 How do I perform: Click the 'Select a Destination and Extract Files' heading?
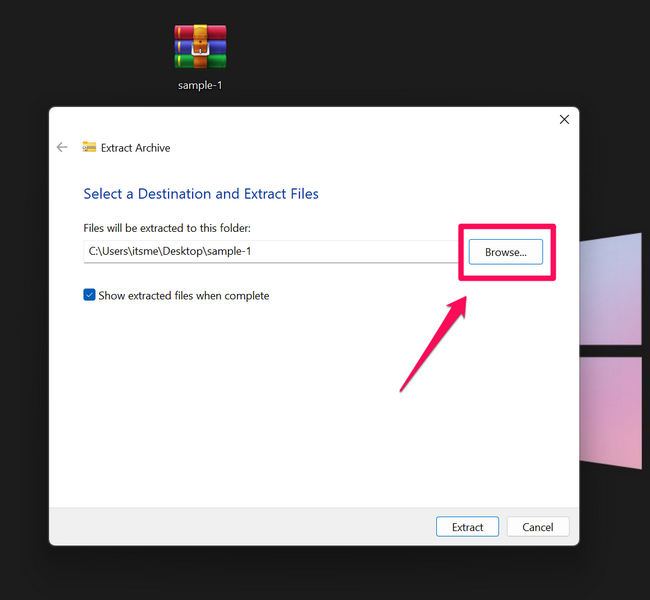[x=201, y=194]
